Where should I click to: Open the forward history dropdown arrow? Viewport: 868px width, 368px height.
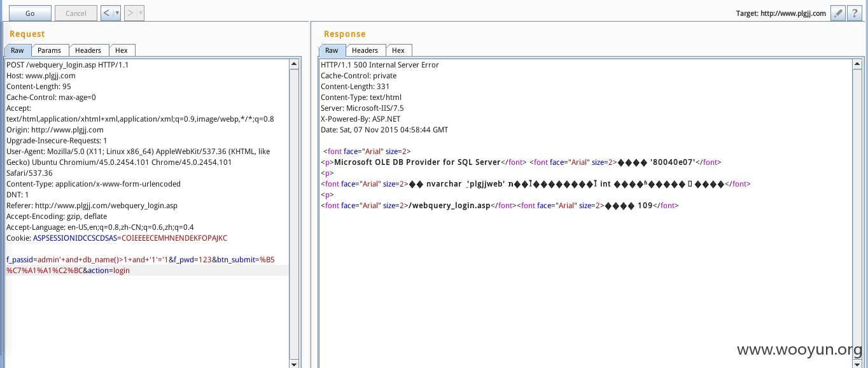point(141,13)
